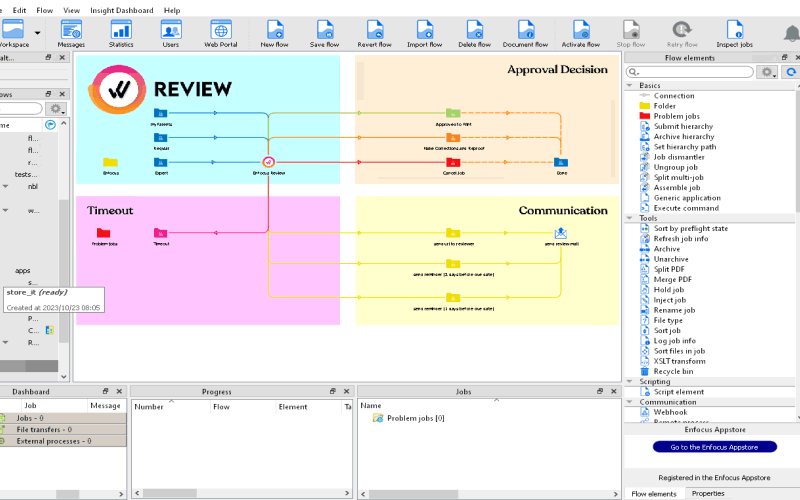Image resolution: width=800 pixels, height=500 pixels.
Task: Collapse the Scripting section
Action: pos(630,381)
